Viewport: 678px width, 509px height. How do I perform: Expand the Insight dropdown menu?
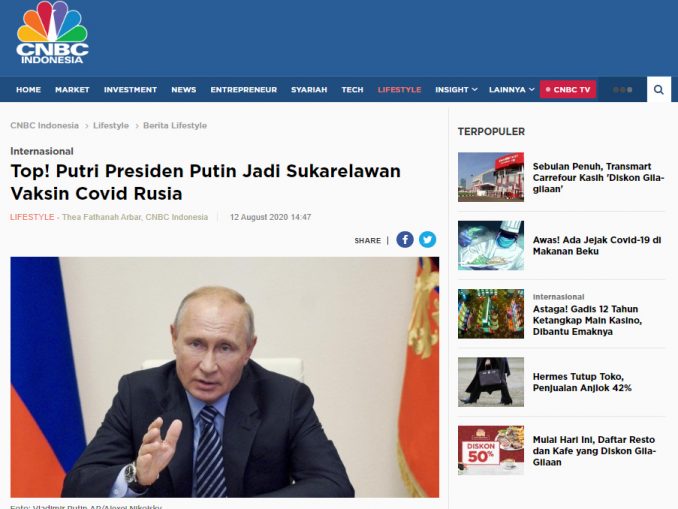pyautogui.click(x=456, y=90)
